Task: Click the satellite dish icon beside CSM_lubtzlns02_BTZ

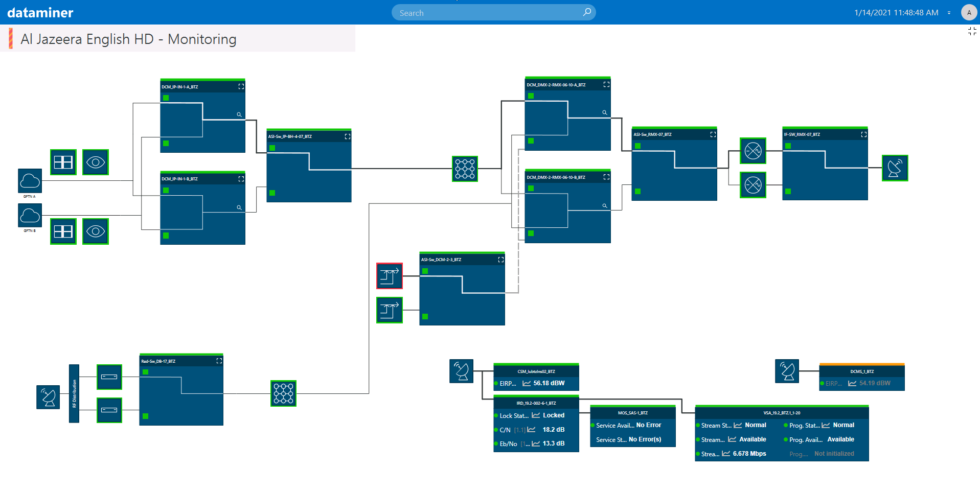Action: coord(462,371)
